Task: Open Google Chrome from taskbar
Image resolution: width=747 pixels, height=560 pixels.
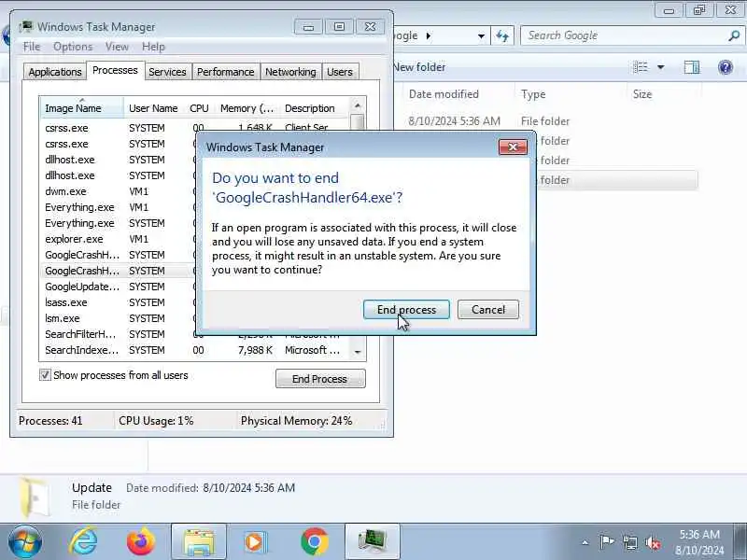Action: click(315, 541)
